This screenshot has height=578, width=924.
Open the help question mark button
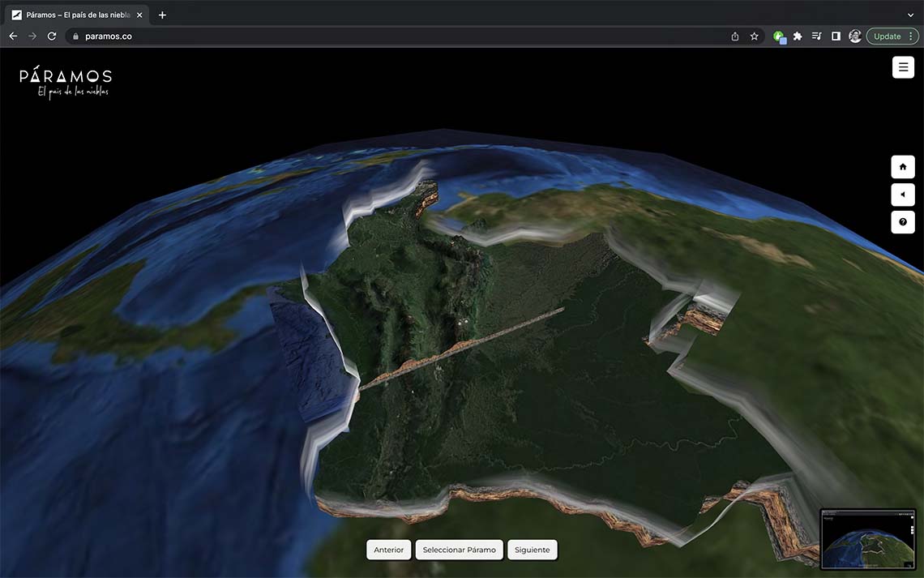pyautogui.click(x=903, y=222)
